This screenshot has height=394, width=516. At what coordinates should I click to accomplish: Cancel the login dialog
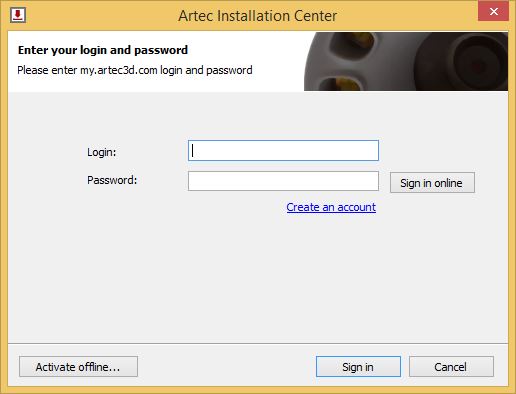451,366
